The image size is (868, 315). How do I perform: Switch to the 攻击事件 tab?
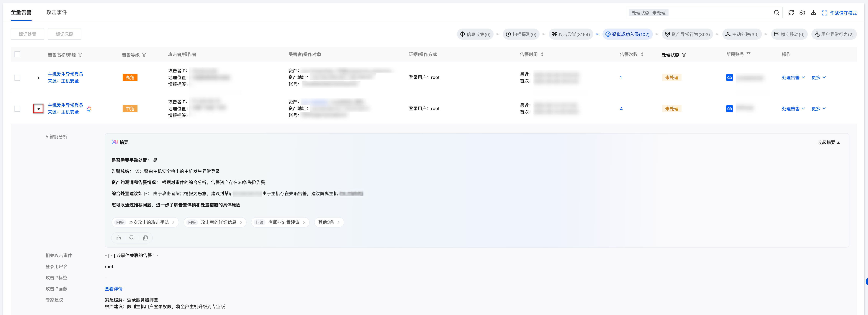point(57,12)
